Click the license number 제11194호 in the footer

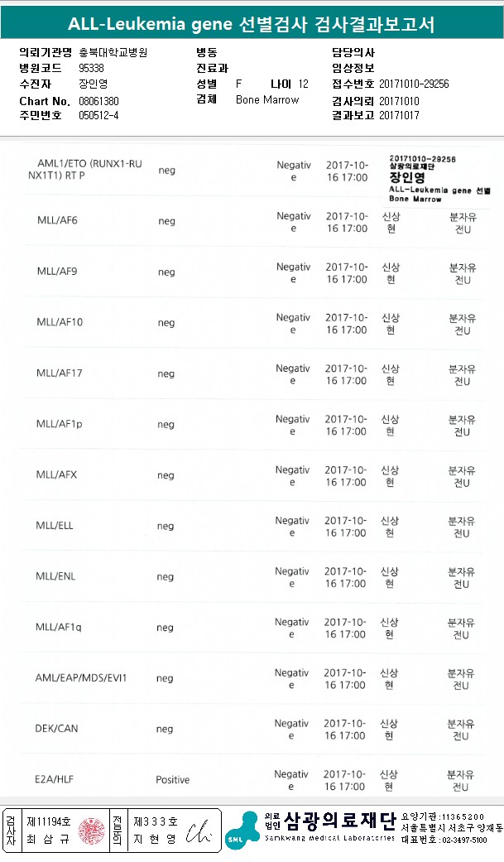[x=49, y=821]
